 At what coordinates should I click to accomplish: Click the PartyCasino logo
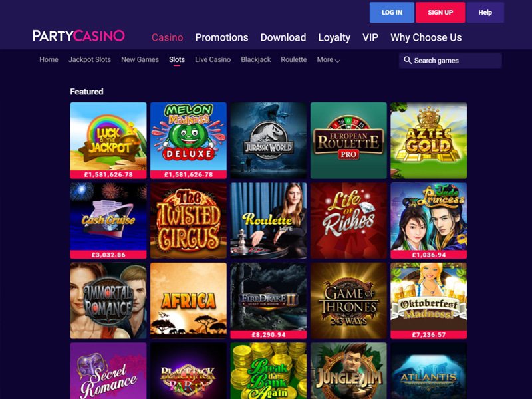coord(78,36)
